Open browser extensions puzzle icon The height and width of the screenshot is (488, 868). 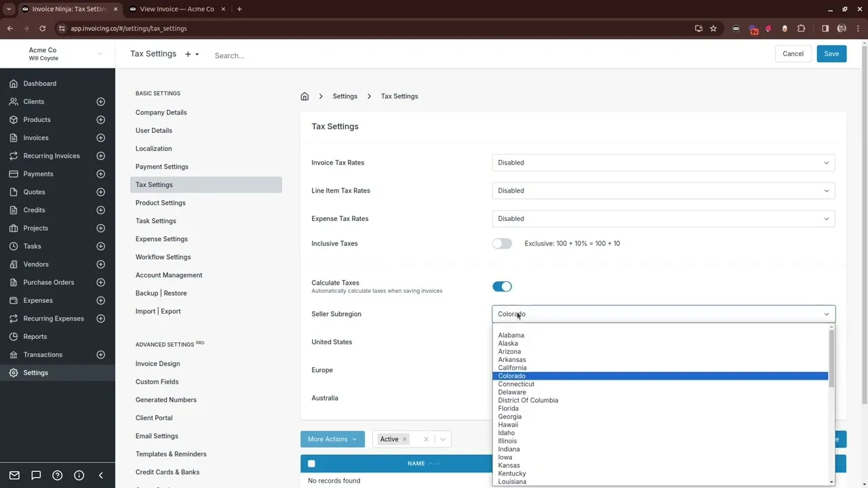coord(801,28)
